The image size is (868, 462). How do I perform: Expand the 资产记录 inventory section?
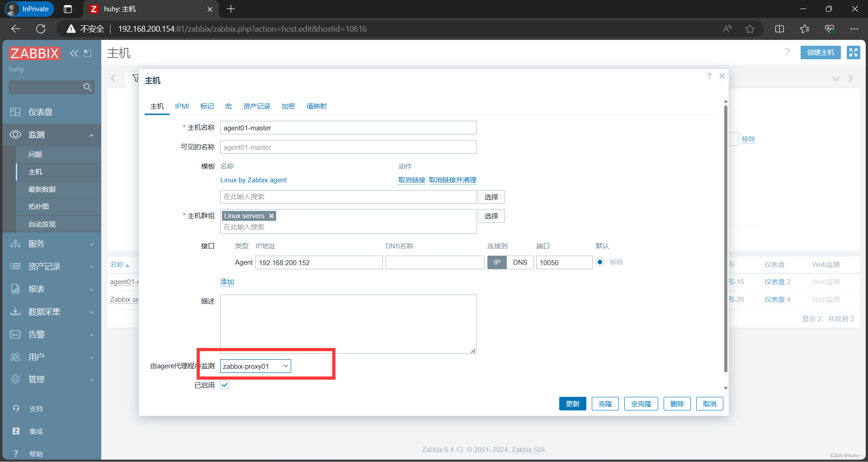click(x=52, y=267)
